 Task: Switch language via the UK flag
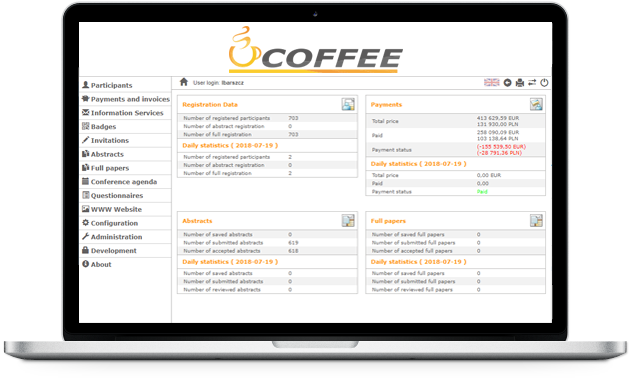[x=491, y=82]
